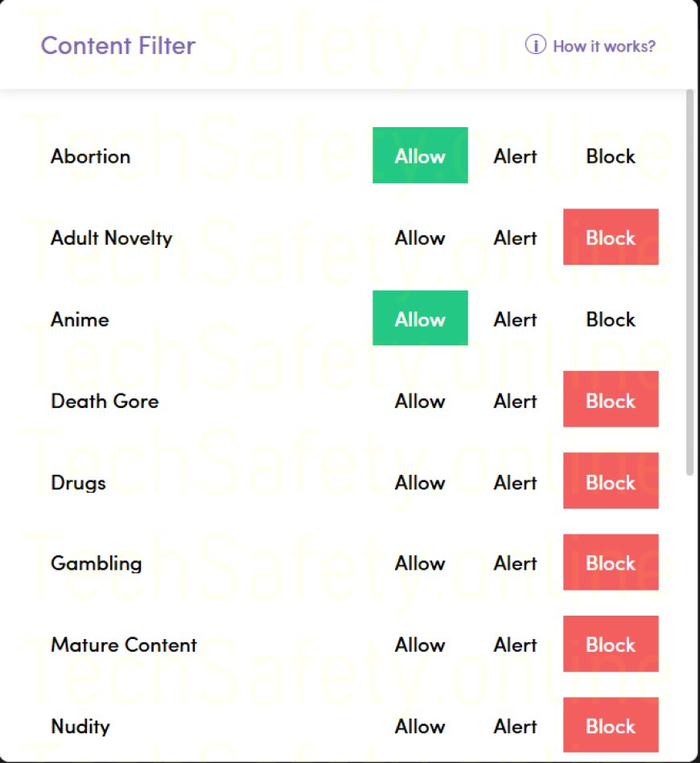The width and height of the screenshot is (700, 763).
Task: Click the red Block button for Gambling
Action: point(611,563)
